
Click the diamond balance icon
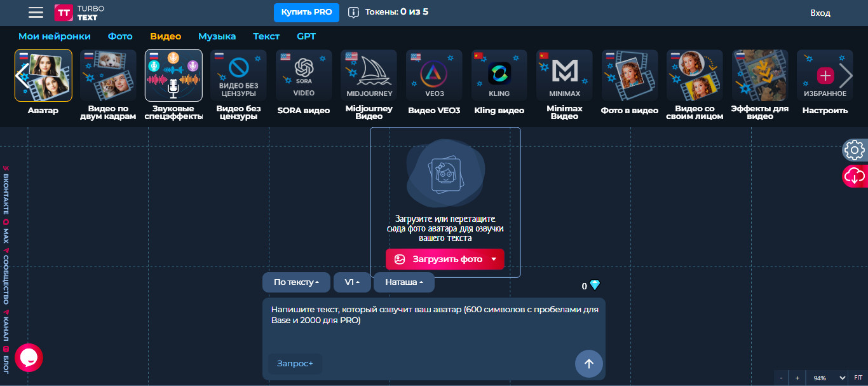[x=595, y=286]
